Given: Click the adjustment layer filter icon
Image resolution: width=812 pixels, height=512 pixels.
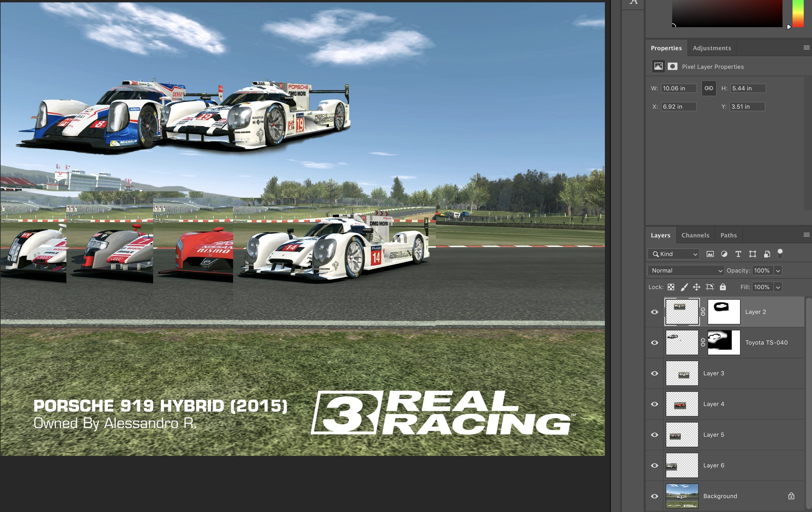Looking at the screenshot, I should (x=724, y=254).
